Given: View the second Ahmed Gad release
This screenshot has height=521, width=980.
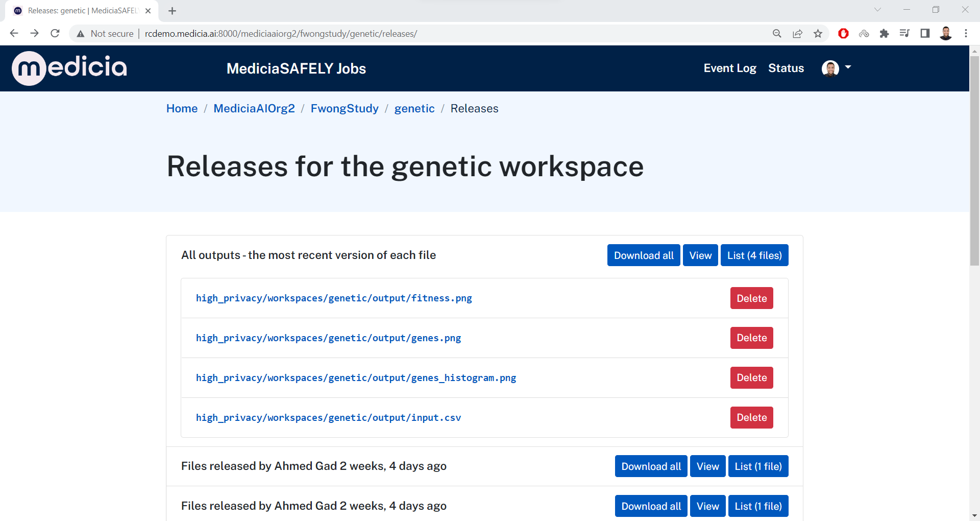Looking at the screenshot, I should coord(707,506).
